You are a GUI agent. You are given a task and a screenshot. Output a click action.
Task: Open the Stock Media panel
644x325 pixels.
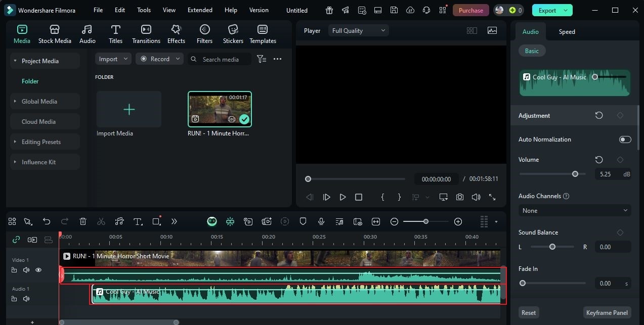[55, 34]
